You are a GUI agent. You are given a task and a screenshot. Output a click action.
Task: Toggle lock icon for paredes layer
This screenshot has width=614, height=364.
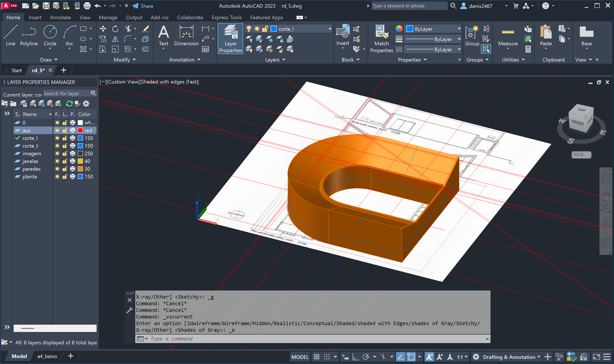click(65, 169)
